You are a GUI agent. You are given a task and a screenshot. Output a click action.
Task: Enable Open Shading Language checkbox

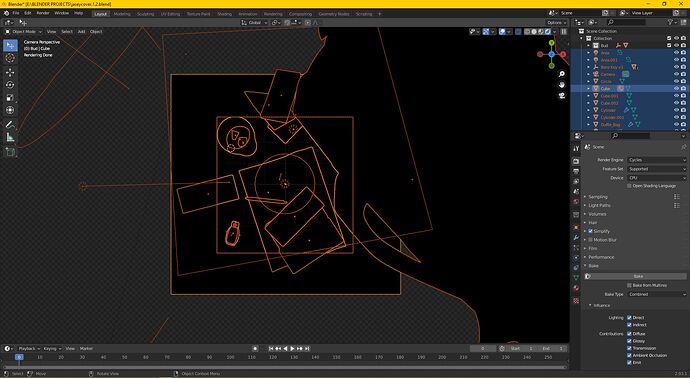click(629, 186)
